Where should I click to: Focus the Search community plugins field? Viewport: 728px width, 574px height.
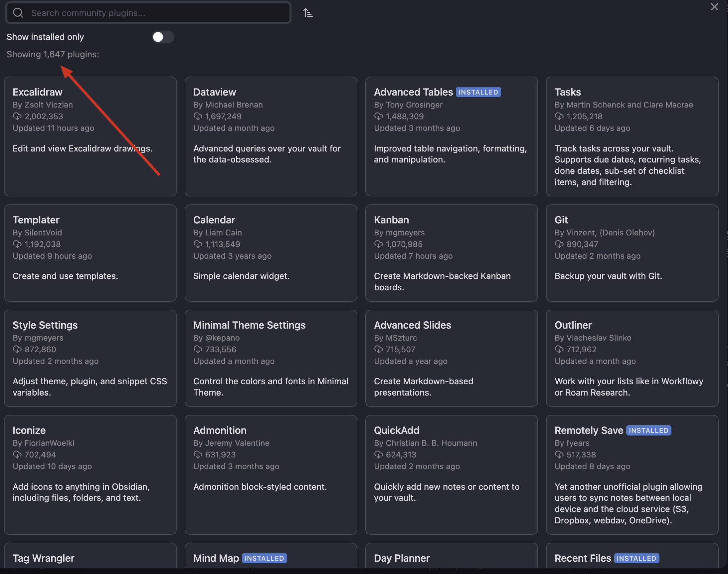coord(148,13)
